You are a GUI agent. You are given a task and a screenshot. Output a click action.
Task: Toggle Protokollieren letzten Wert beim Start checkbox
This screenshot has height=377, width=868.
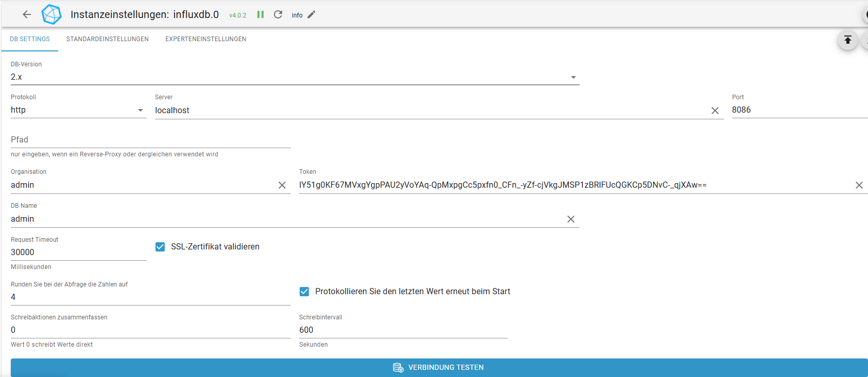pos(304,292)
